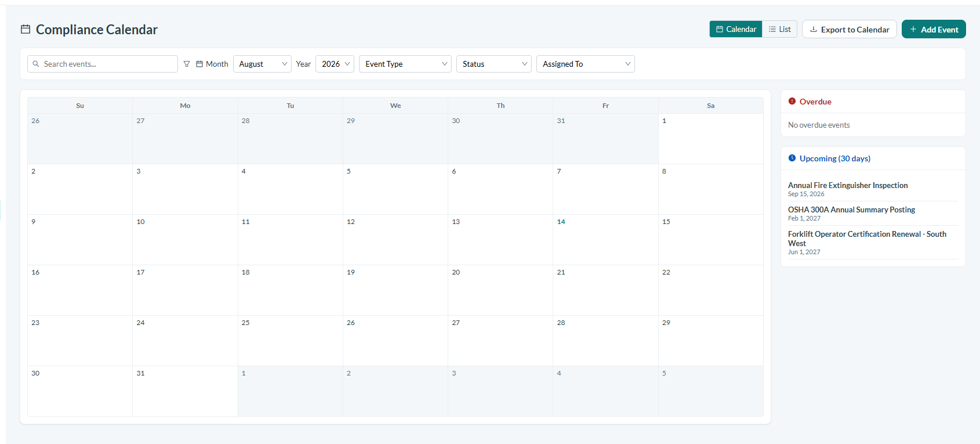Click the 'No overdue events' text
980x444 pixels.
819,125
